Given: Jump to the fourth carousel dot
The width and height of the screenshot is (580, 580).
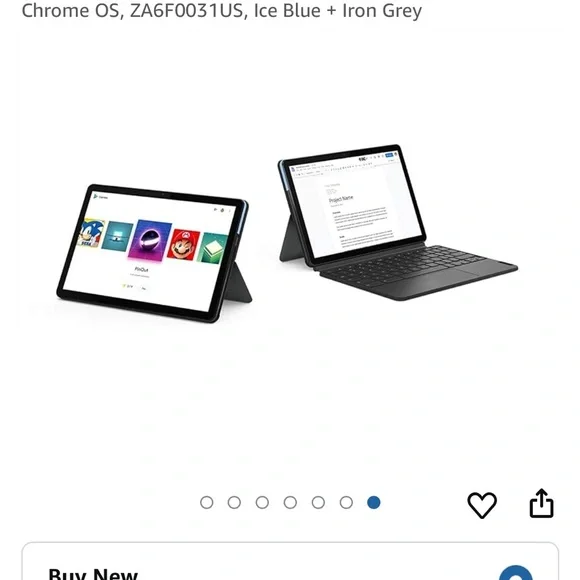Looking at the screenshot, I should point(290,502).
